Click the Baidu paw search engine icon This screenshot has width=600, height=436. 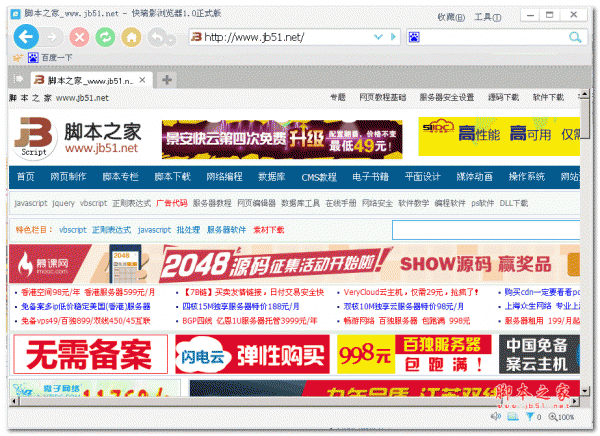coord(414,37)
